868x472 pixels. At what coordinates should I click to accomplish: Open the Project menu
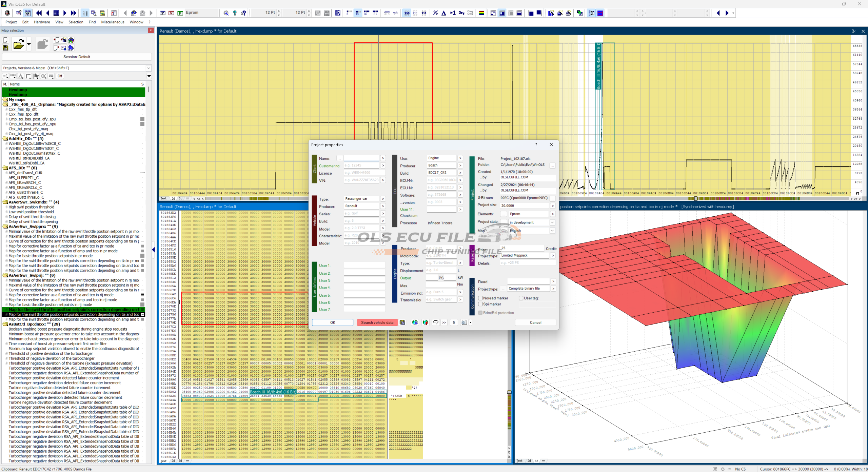(x=11, y=22)
